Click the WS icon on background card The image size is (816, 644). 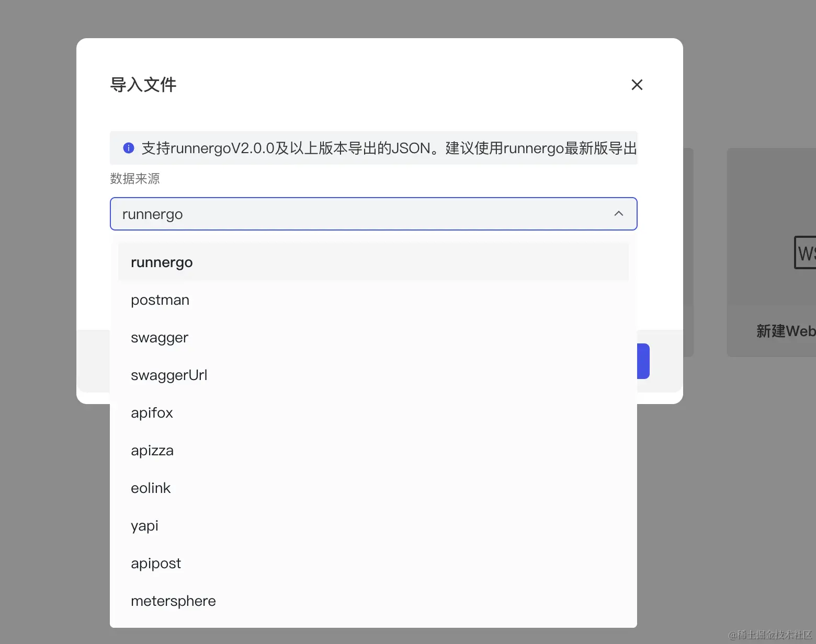coord(805,253)
